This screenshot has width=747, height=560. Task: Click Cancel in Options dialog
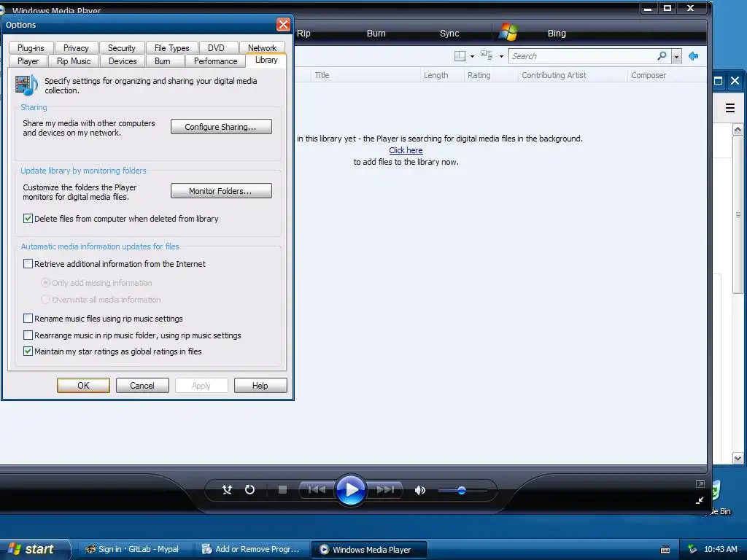coord(142,385)
